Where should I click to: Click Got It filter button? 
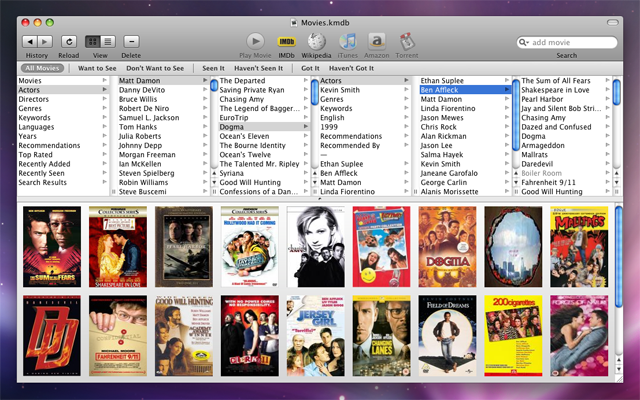tap(310, 68)
